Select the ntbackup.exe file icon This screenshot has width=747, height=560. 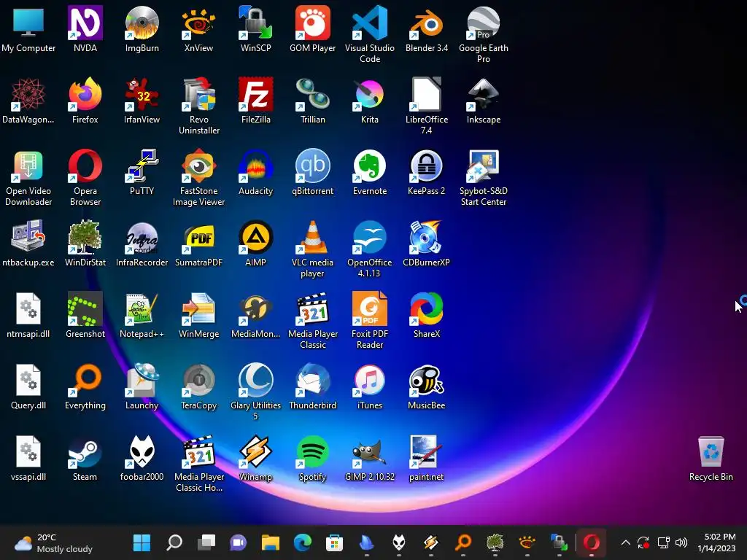pos(28,237)
